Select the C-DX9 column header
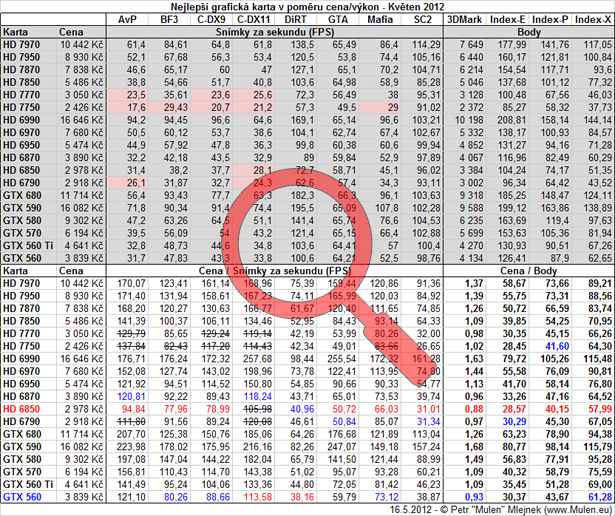Image resolution: width=615 pixels, height=516 pixels. 212,20
